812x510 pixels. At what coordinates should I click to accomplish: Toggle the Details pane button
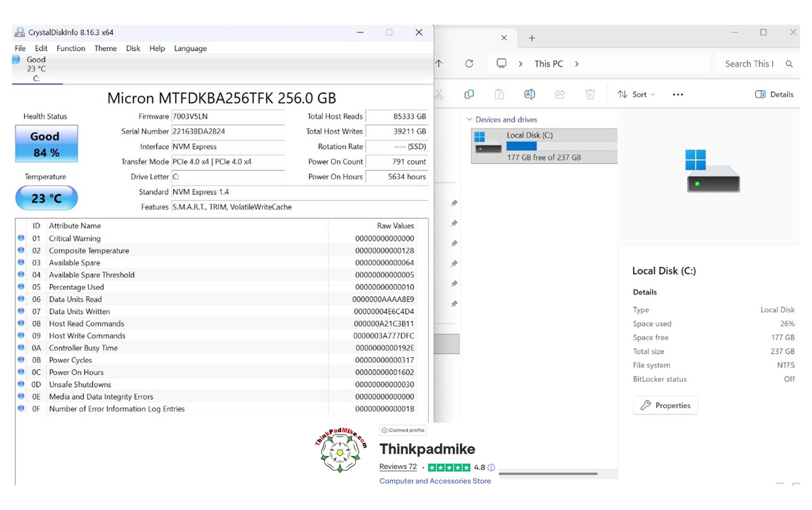tap(774, 94)
